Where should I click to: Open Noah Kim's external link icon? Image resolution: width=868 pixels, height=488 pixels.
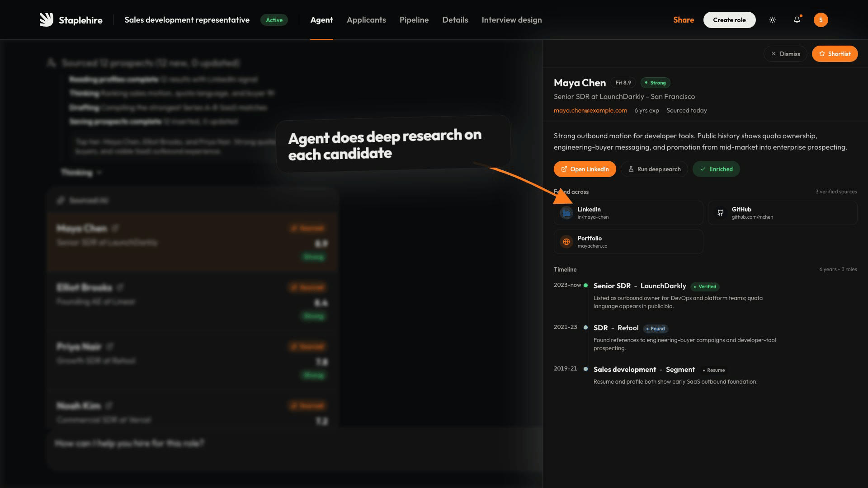click(x=108, y=406)
